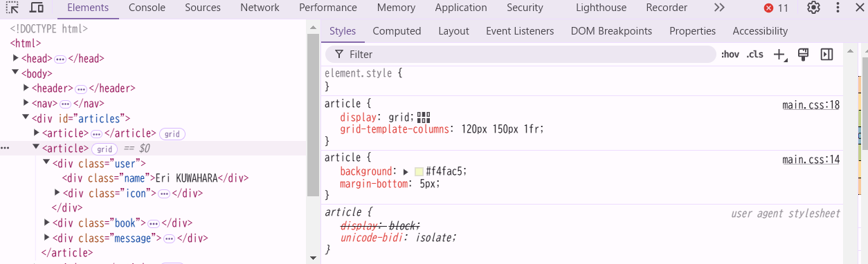The height and width of the screenshot is (264, 868).
Task: Click the three-dot actions icon beside the selected article
Action: pos(5,149)
